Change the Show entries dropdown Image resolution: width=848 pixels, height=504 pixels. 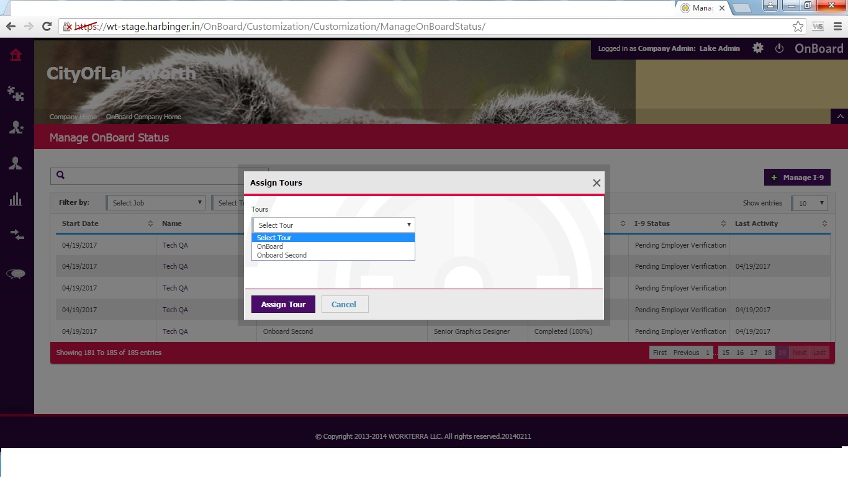pyautogui.click(x=810, y=204)
